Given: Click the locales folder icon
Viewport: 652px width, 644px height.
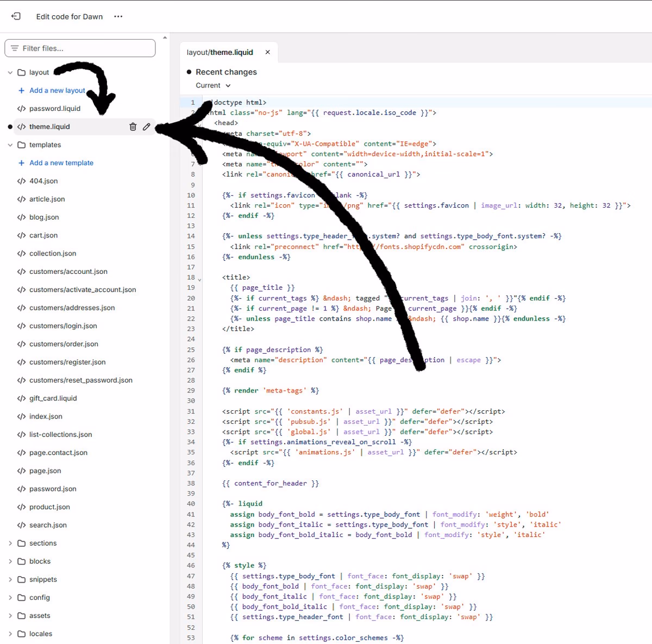Looking at the screenshot, I should 22,634.
